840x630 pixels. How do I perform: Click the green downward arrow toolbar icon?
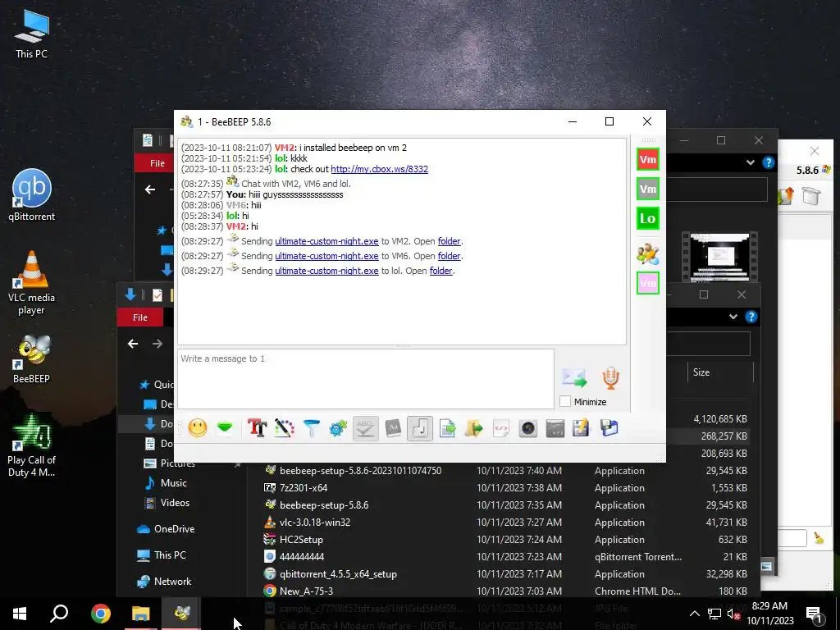pos(225,428)
